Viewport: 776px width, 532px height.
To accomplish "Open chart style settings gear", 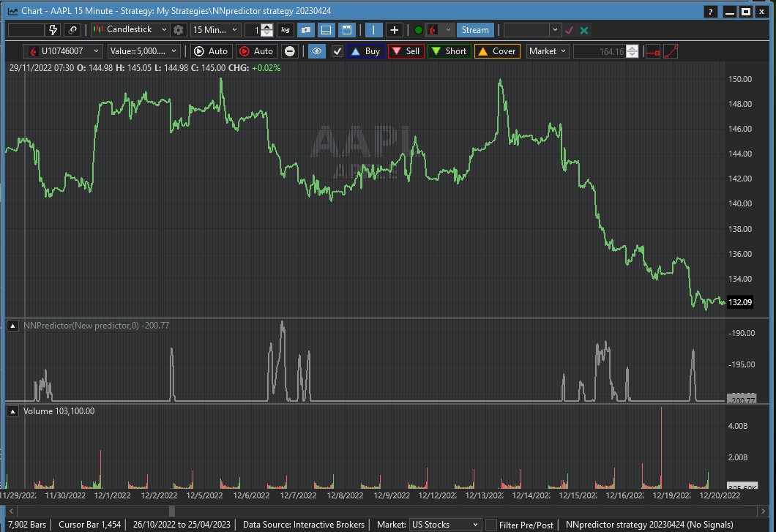I will pos(178,30).
